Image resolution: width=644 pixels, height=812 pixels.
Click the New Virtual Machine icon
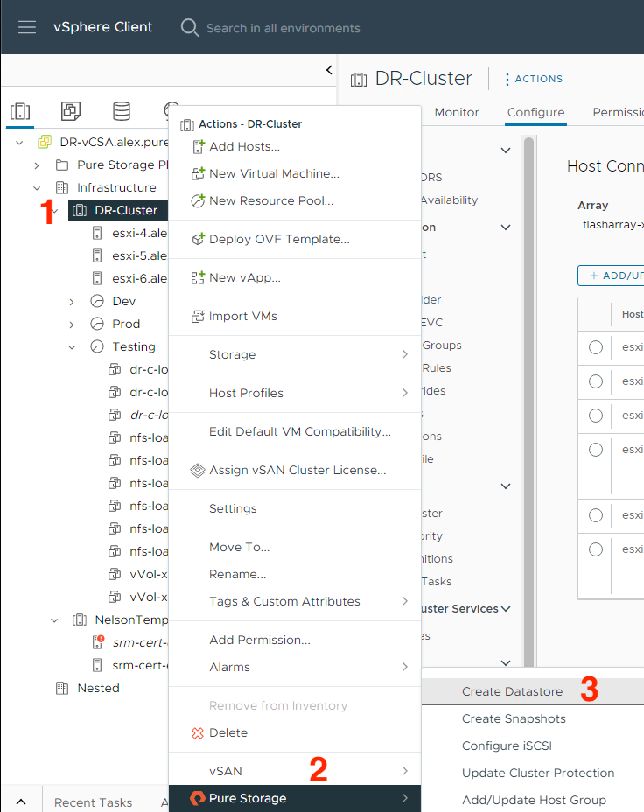coord(198,173)
